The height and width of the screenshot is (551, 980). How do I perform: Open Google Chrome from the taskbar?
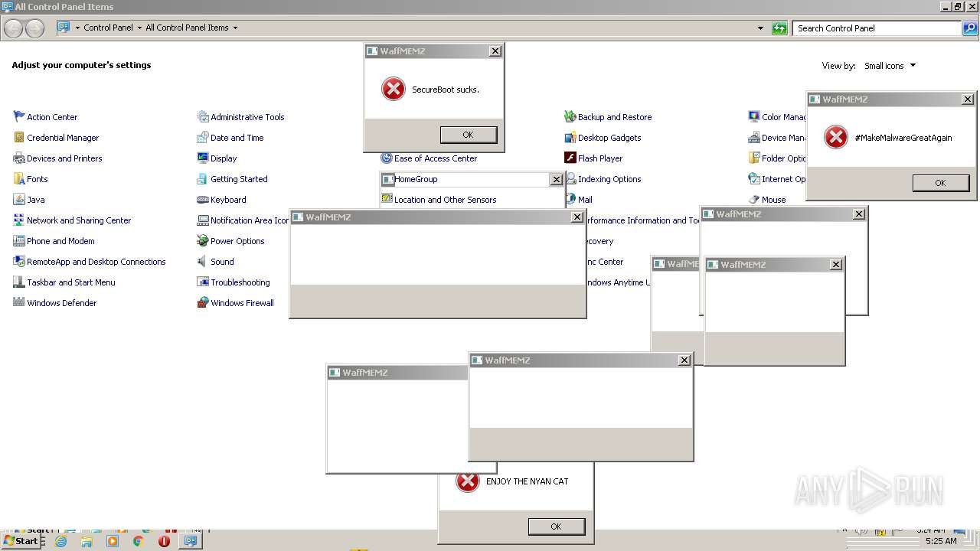(x=139, y=541)
